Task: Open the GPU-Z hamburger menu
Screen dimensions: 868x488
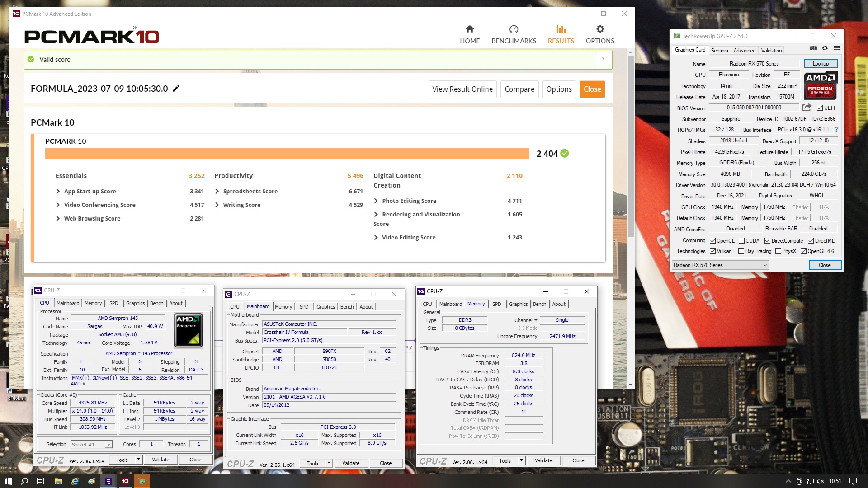Action: pyautogui.click(x=836, y=48)
